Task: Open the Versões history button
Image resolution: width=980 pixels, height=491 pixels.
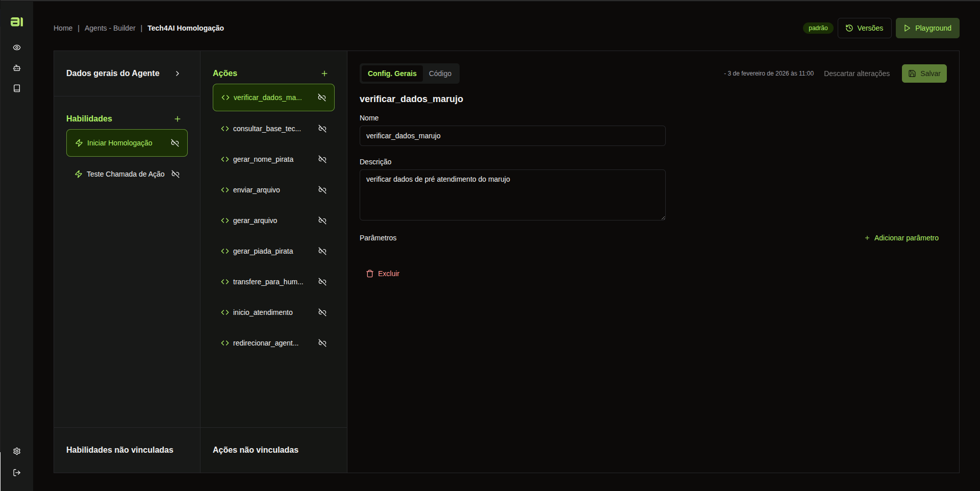Action: click(x=864, y=28)
